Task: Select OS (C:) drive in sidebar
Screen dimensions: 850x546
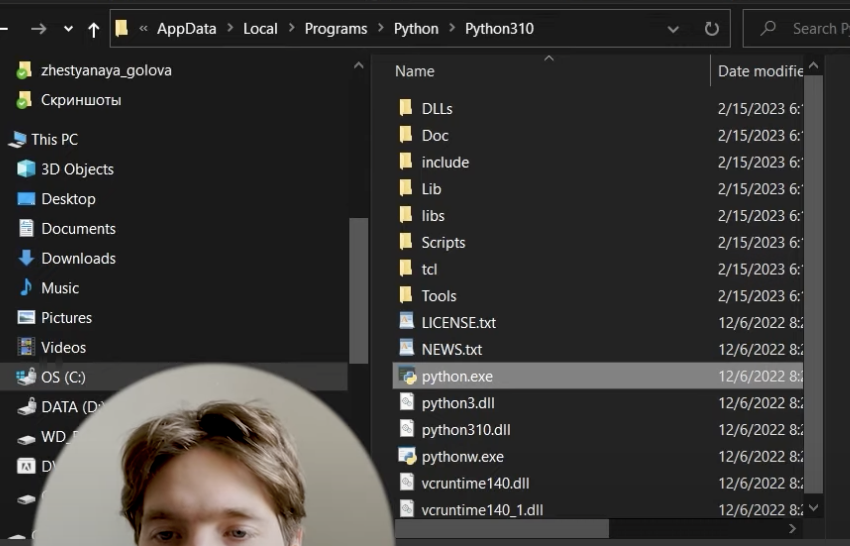Action: tap(173, 377)
